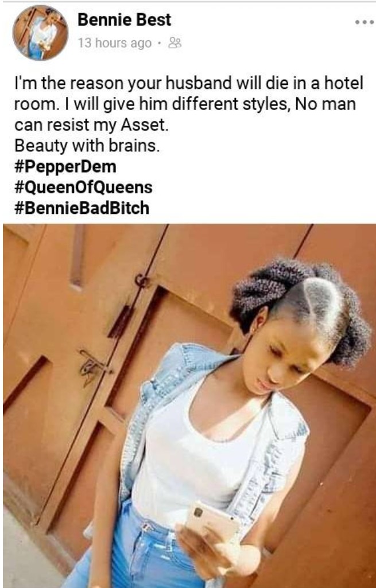Screen dimensions: 376x588
Task: Click the woman's braided hair bun in photo
Action: click(x=300, y=303)
